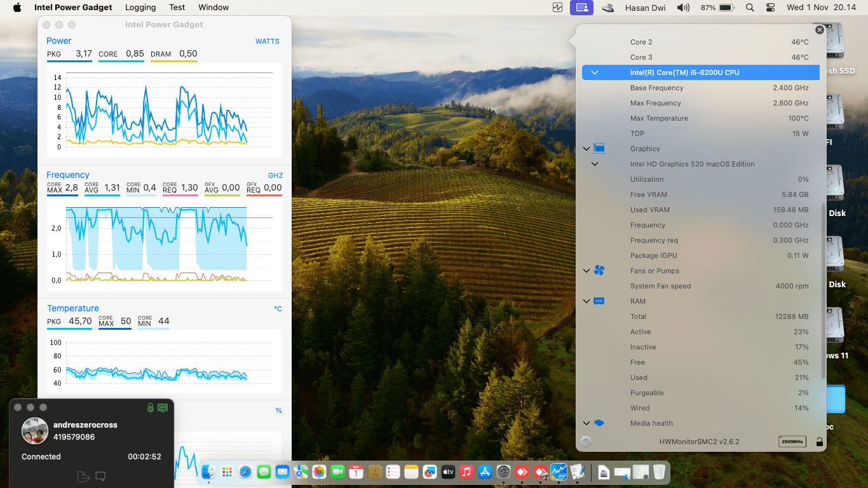Viewport: 868px width, 488px height.
Task: Collapse the Graphics group
Action: pos(587,149)
